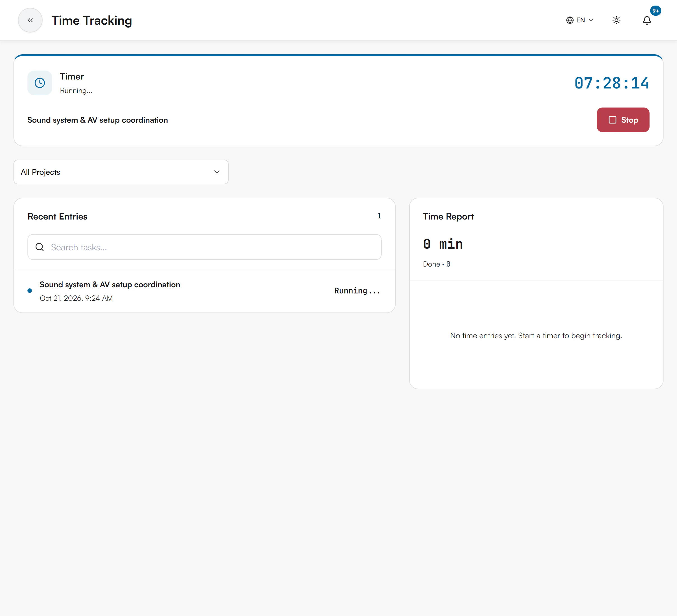The width and height of the screenshot is (677, 616).
Task: Open notifications bell icon
Action: 647,20
